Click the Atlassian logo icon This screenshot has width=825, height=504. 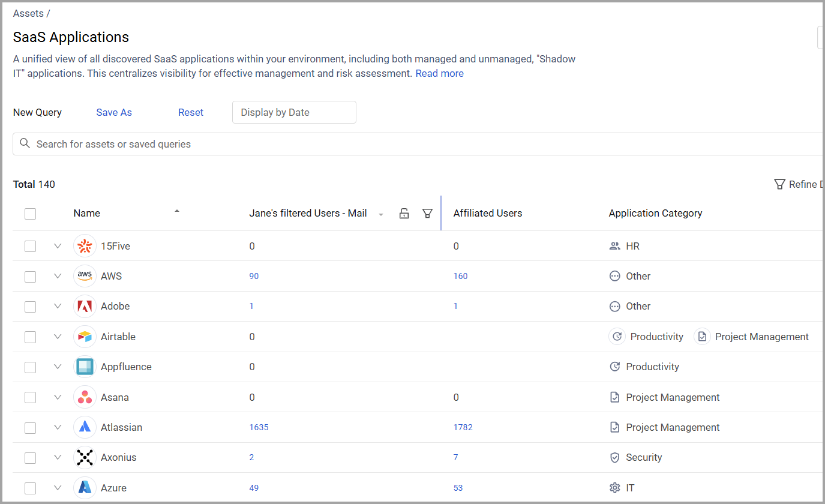[x=85, y=427]
